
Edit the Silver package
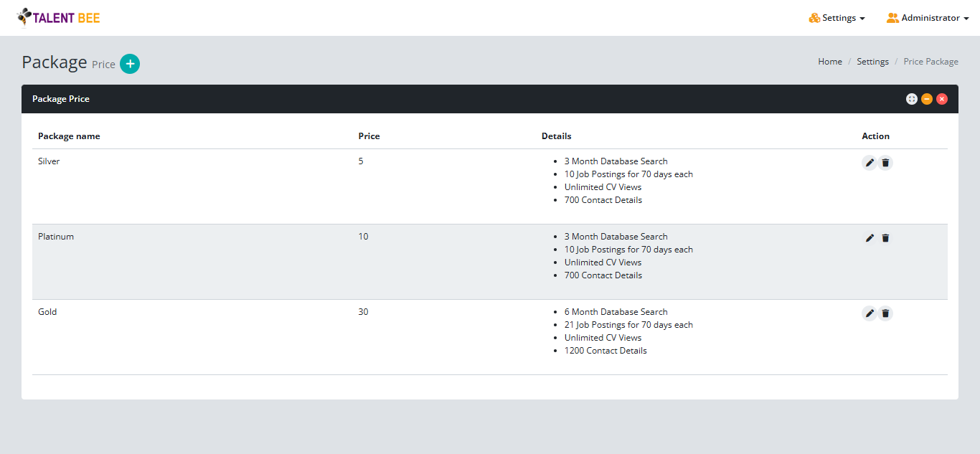(870, 163)
